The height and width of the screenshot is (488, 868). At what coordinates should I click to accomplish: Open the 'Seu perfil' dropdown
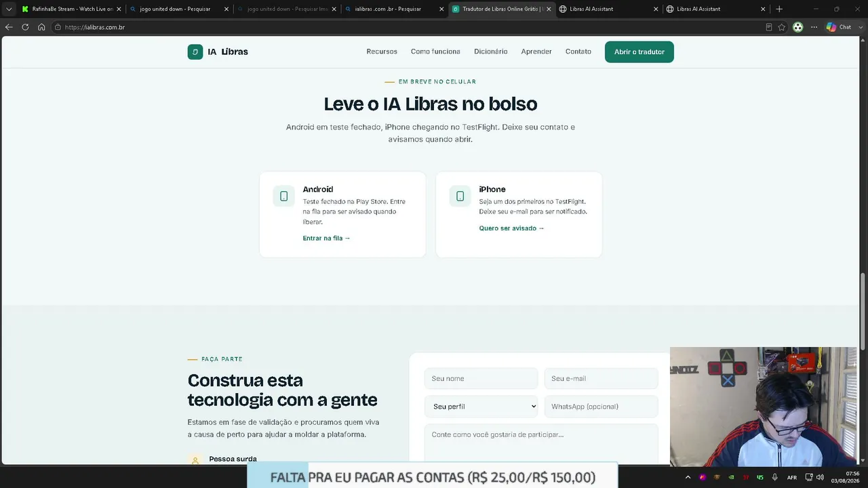(x=481, y=407)
